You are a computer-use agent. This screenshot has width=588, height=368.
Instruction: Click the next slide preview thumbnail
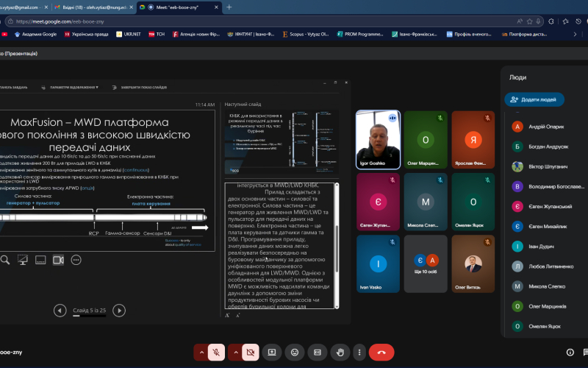[282, 142]
